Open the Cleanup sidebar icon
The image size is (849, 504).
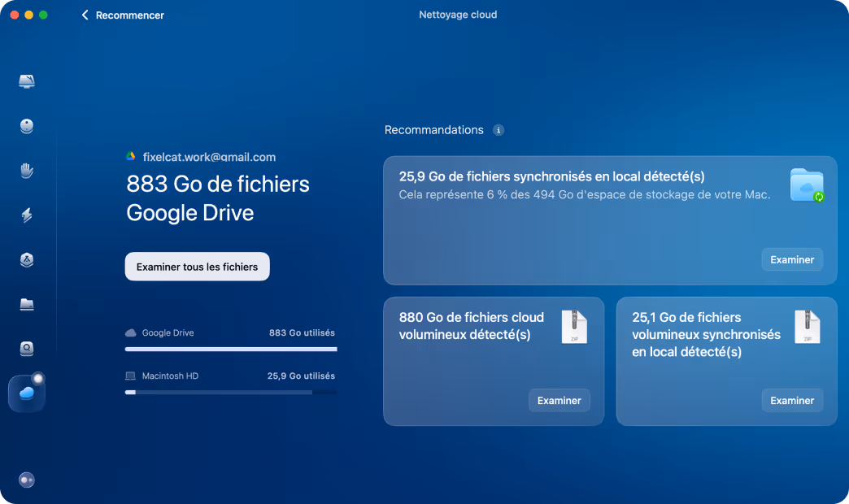(x=27, y=126)
